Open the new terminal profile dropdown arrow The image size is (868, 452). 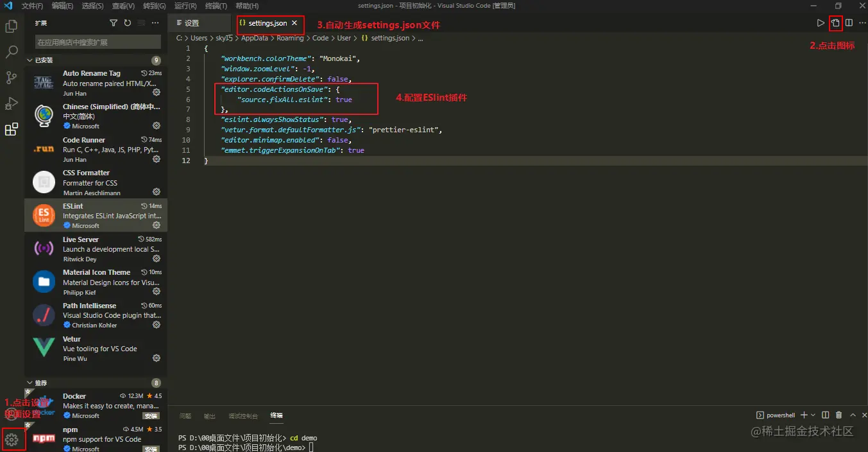click(813, 415)
